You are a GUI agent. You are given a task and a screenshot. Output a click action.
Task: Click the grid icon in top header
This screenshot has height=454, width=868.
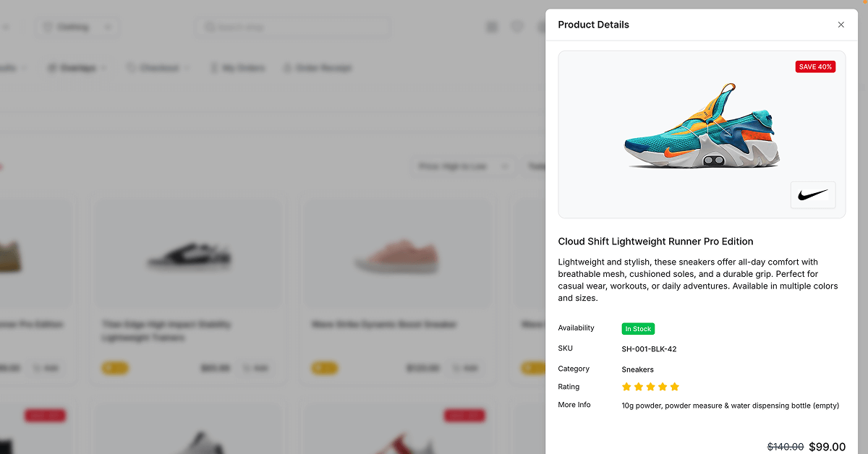point(493,27)
